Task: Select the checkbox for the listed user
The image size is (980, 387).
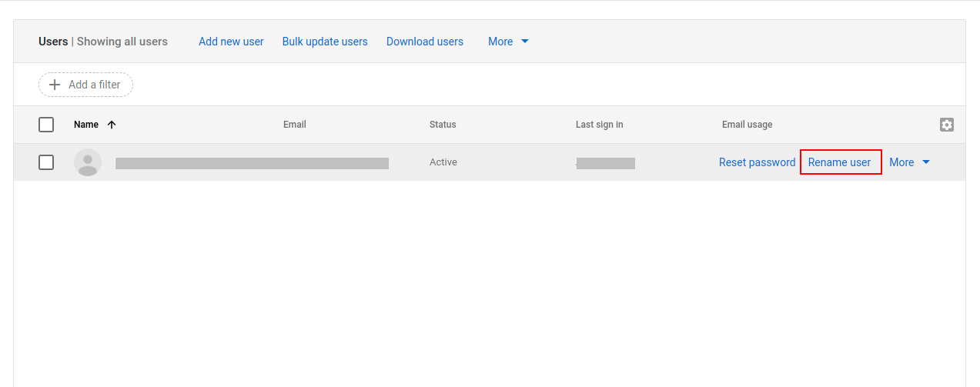Action: 46,162
